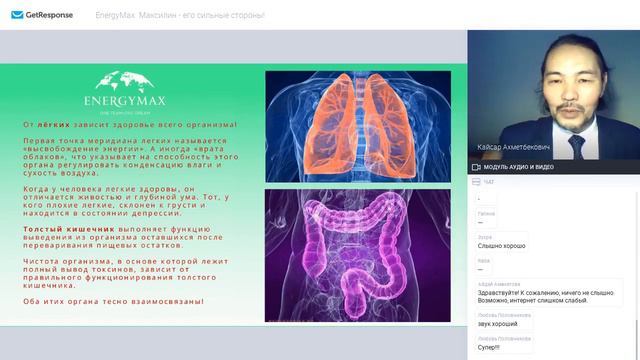Click the slide paragraph starting 'Первая точка меридиана'

[x=131, y=157]
